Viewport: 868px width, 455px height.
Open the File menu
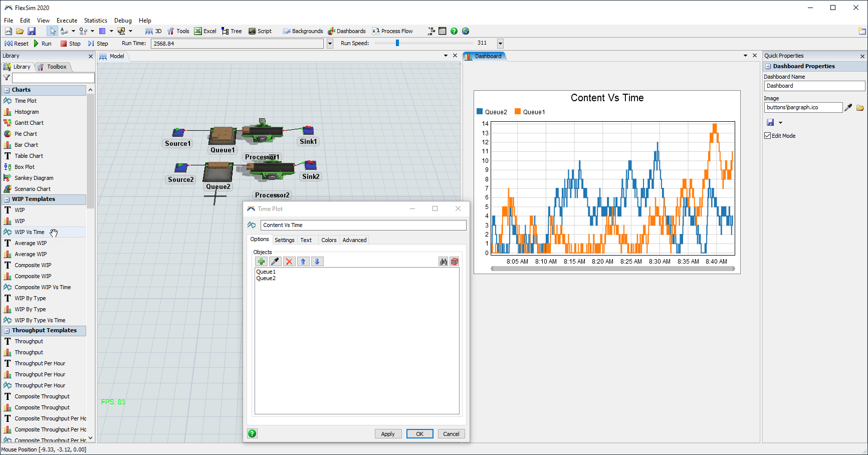(x=9, y=21)
